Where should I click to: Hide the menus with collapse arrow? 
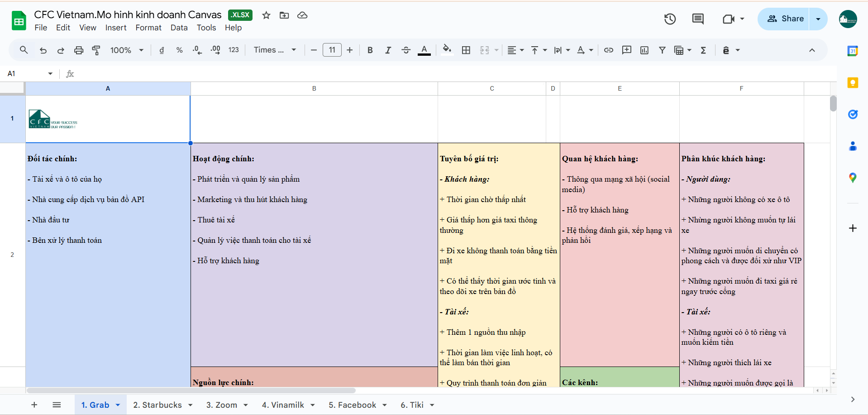point(812,50)
